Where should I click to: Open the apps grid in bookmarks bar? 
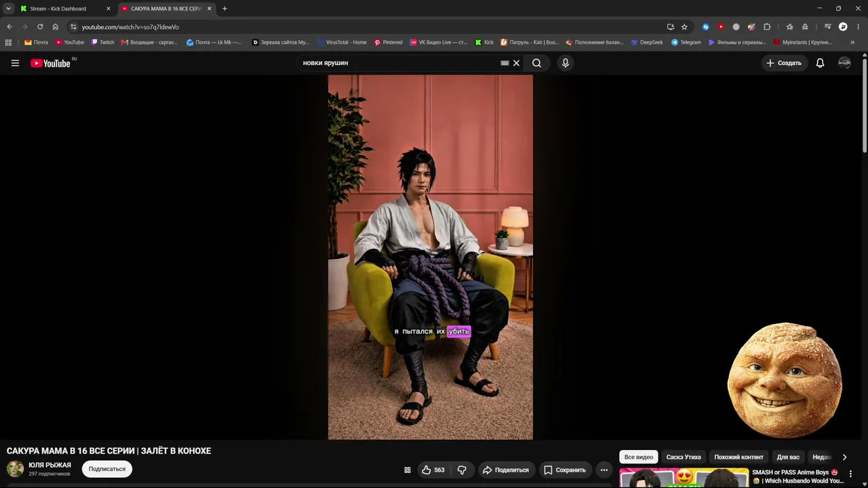click(8, 42)
